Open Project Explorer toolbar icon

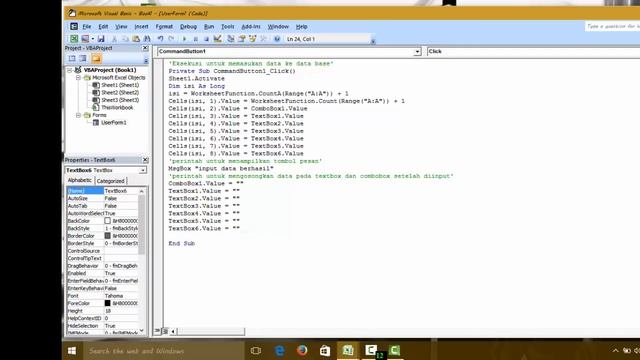(231, 39)
